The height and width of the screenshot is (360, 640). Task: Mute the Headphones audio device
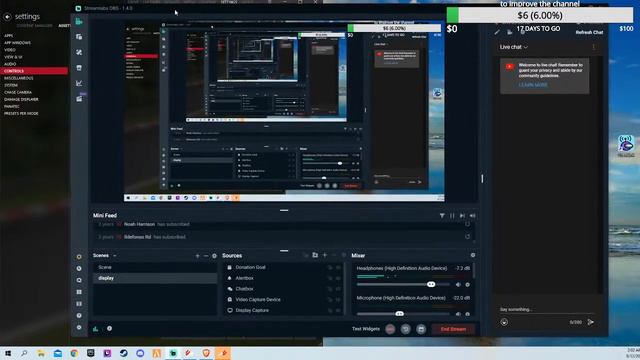(x=458, y=284)
